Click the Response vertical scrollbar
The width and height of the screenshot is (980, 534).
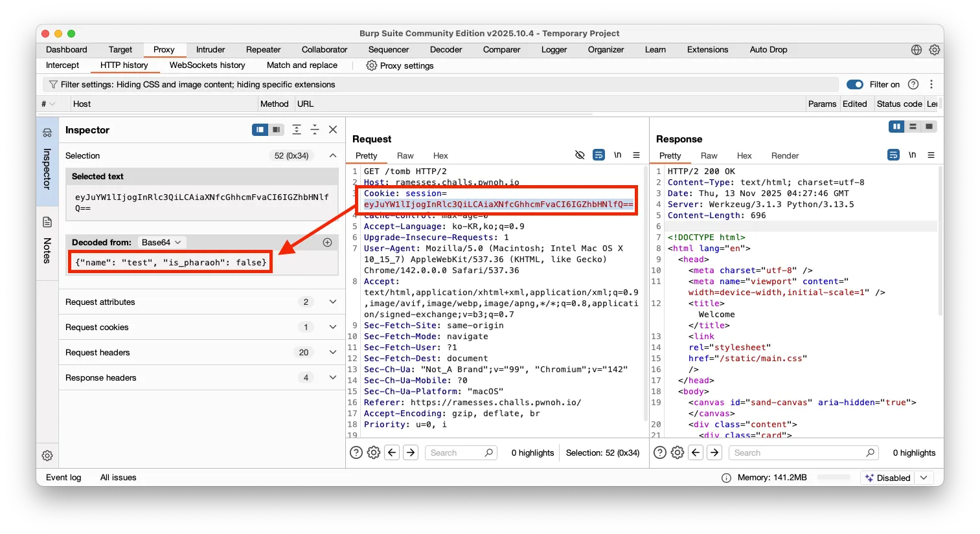[x=940, y=241]
